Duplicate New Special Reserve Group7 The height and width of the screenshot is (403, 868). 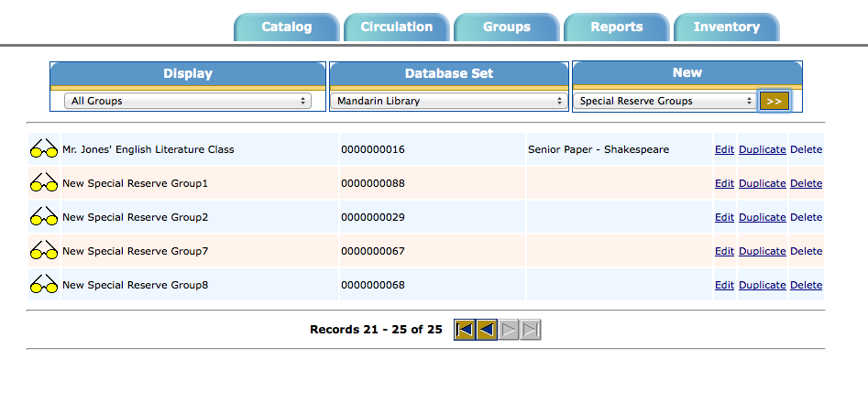[x=763, y=251]
